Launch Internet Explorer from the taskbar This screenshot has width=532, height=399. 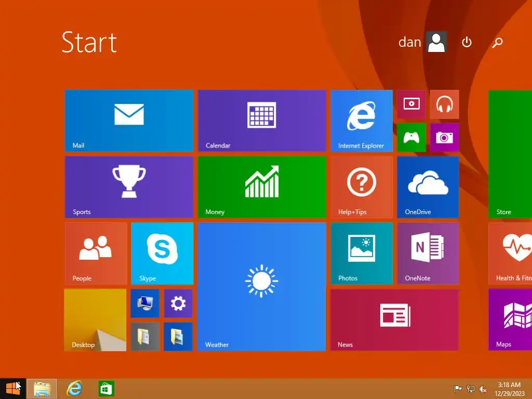[74, 389]
